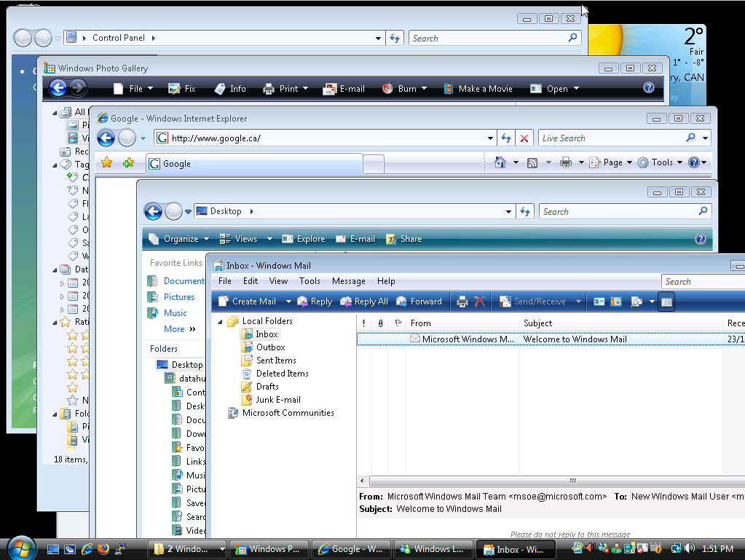Click the Internet Explorer address bar
This screenshot has height=560, width=745.
[320, 138]
